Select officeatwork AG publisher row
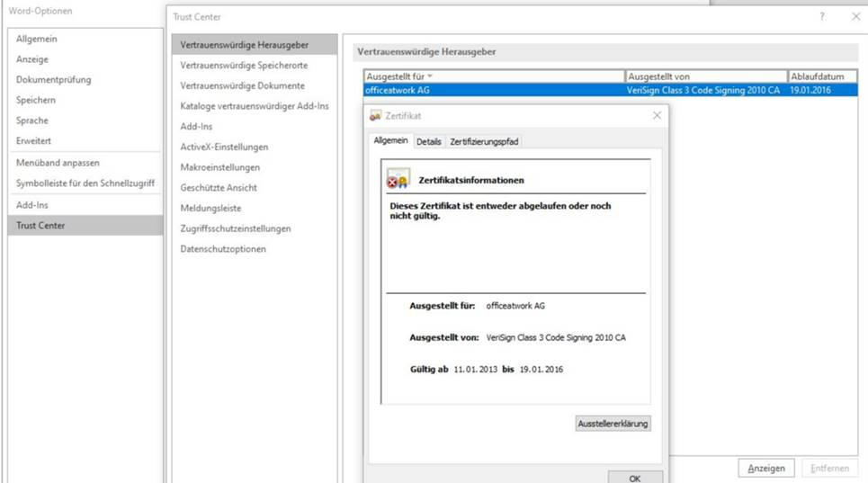 coord(611,90)
